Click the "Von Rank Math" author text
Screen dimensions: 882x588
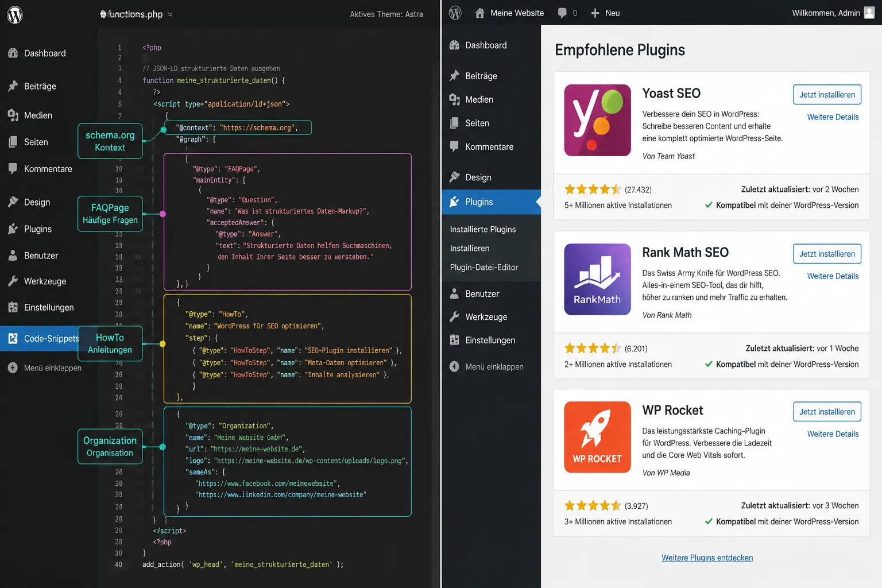point(667,315)
